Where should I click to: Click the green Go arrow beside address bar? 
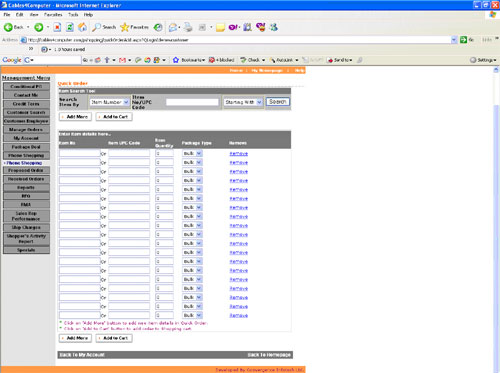coord(463,40)
